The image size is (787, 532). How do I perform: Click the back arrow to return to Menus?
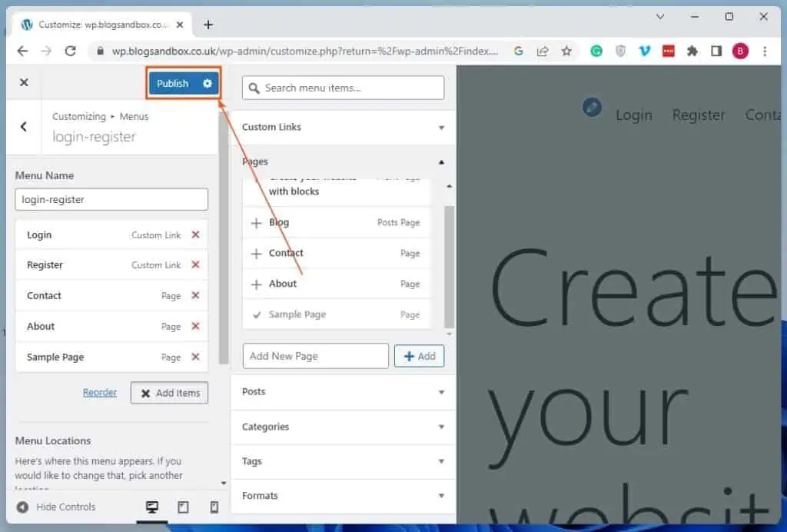[22, 127]
